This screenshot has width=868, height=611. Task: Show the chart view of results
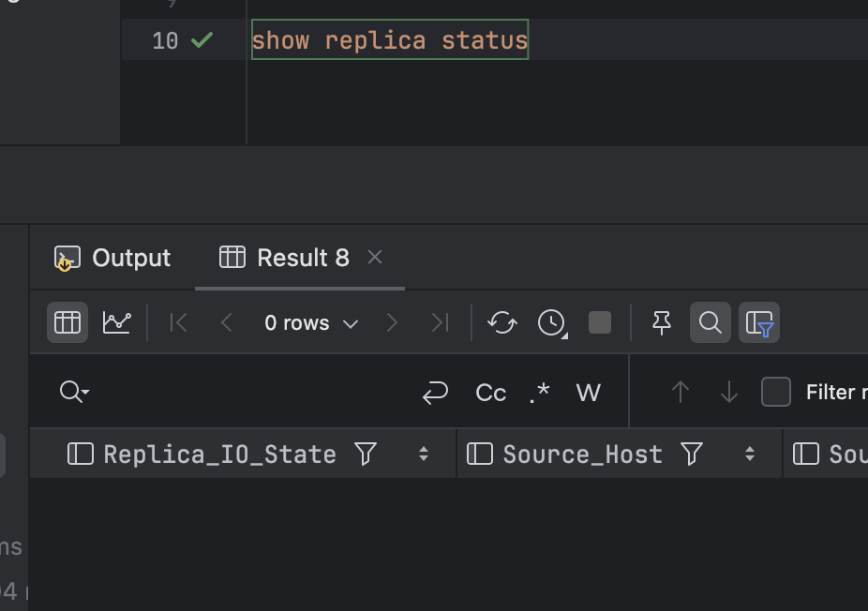click(x=117, y=322)
